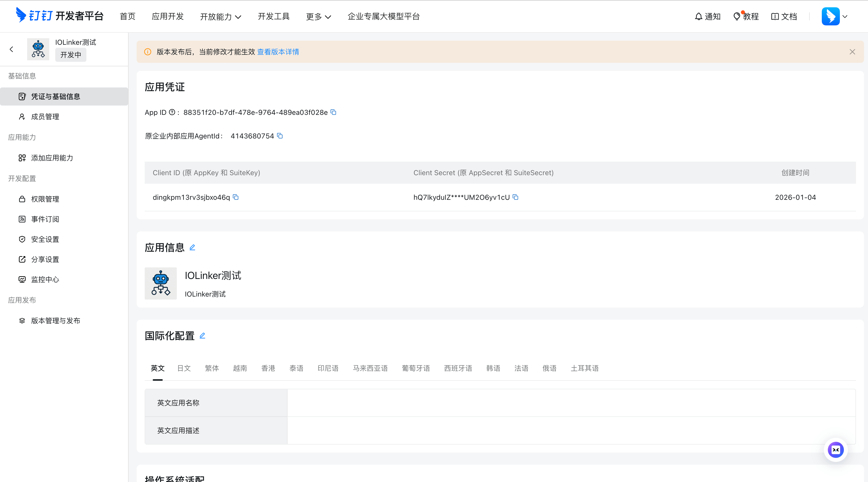The height and width of the screenshot is (482, 868).
Task: Expand the 更多 dropdown menu
Action: 318,17
